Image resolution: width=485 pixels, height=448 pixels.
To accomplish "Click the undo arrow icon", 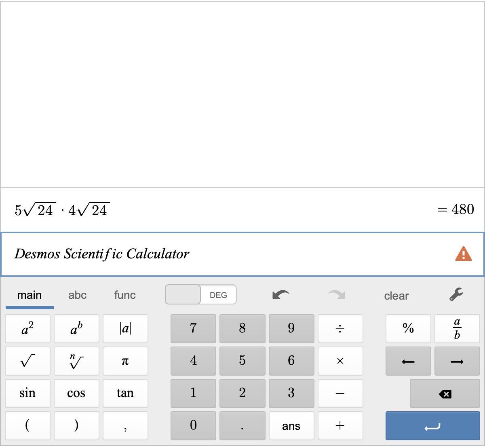I will [281, 295].
